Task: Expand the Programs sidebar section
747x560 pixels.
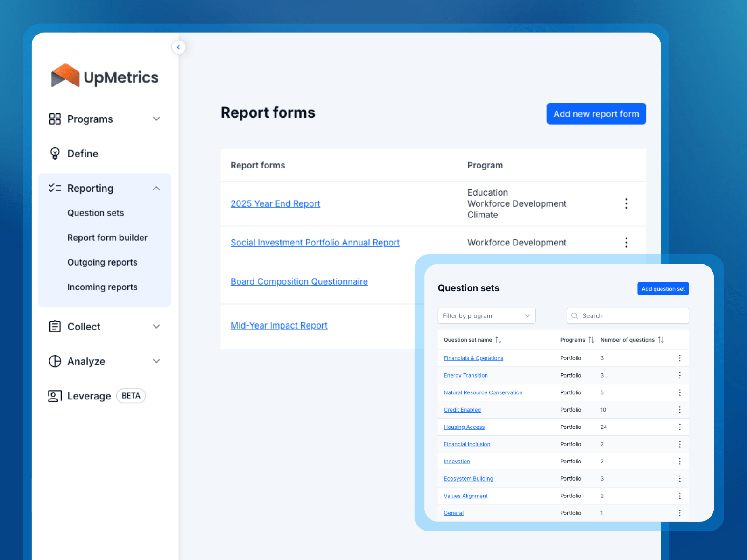Action: pos(156,119)
